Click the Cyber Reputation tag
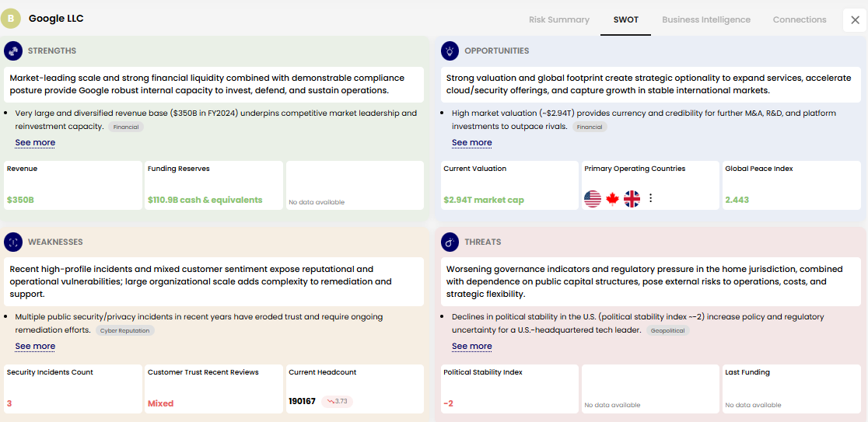This screenshot has height=422, width=868. 124,331
